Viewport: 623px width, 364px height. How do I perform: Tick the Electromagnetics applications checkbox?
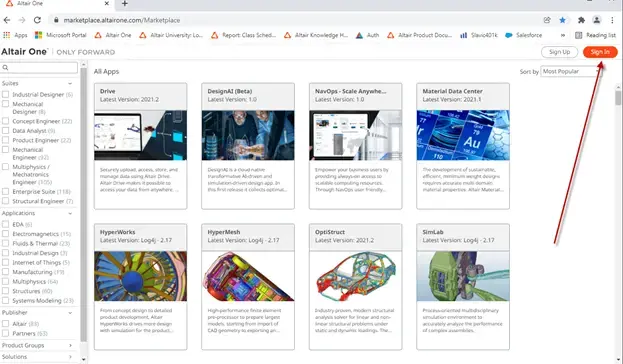[x=6, y=234]
